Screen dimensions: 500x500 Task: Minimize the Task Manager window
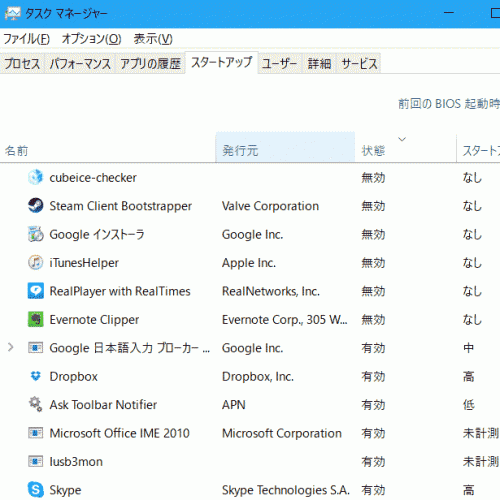(449, 13)
